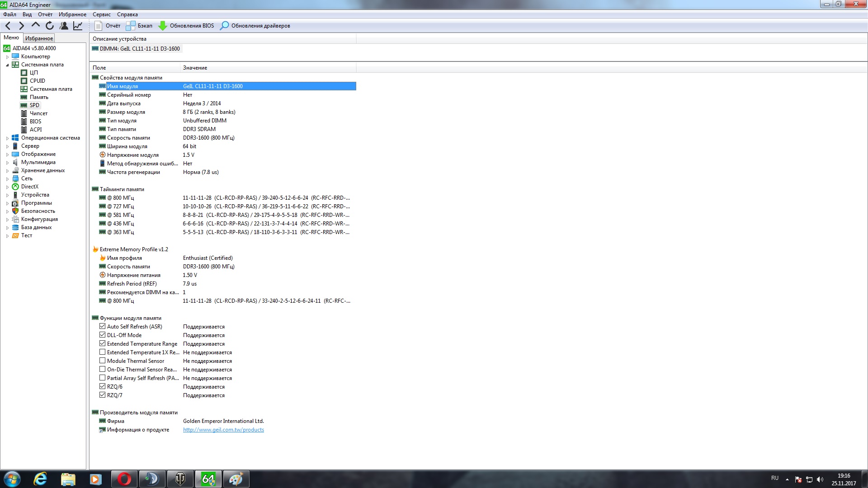Click the user profile toolbar icon
The height and width of the screenshot is (488, 868).
point(64,26)
